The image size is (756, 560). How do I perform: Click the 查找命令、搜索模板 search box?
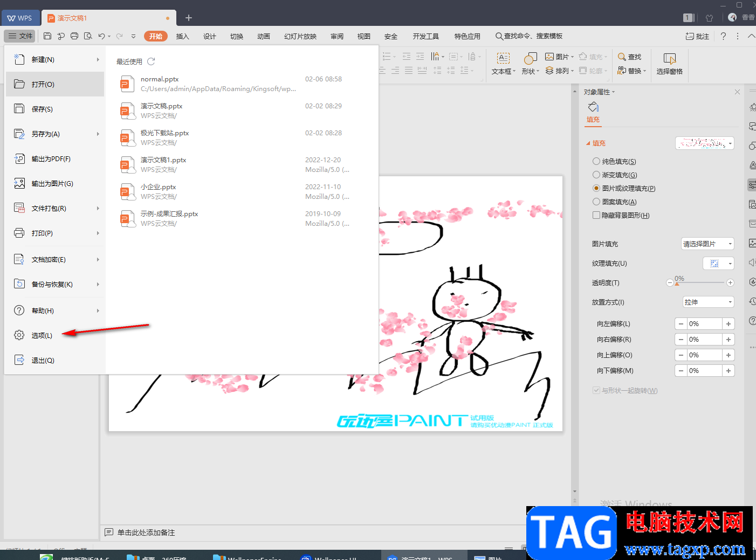tap(530, 36)
